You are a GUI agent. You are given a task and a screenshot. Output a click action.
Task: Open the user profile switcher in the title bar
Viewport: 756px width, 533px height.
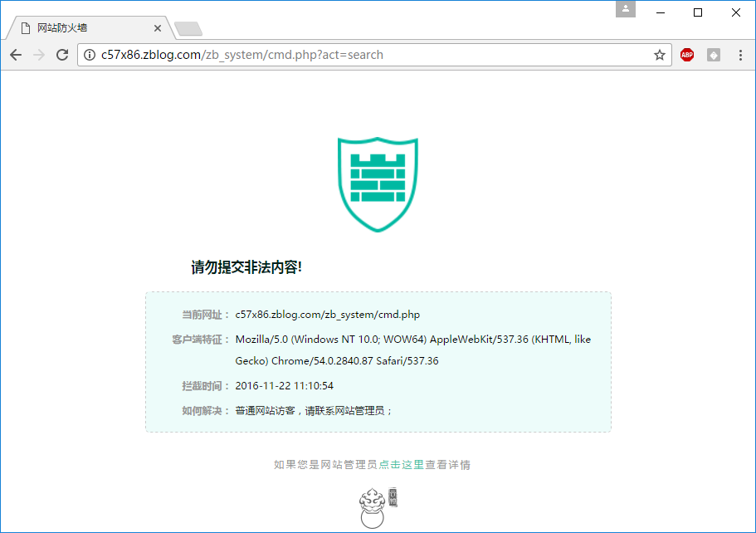point(625,9)
